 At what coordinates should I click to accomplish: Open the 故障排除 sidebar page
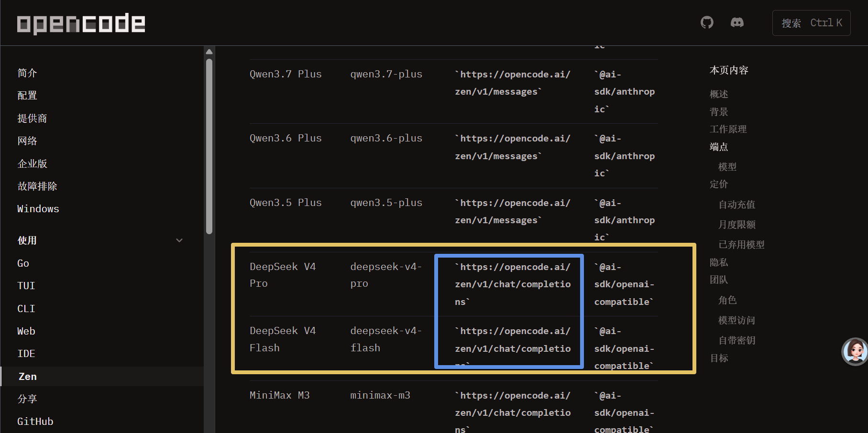click(x=37, y=186)
